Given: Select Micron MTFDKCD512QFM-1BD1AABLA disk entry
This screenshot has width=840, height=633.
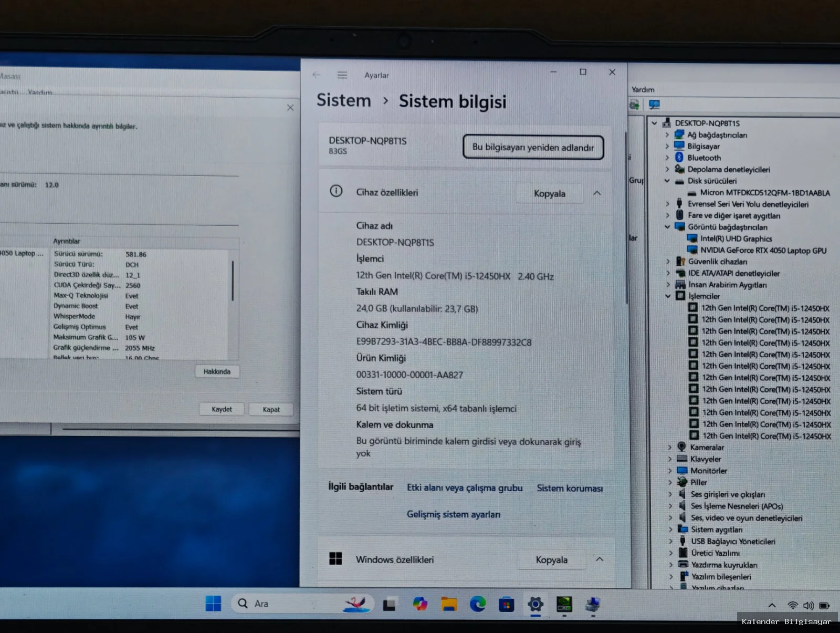Looking at the screenshot, I should click(x=765, y=193).
